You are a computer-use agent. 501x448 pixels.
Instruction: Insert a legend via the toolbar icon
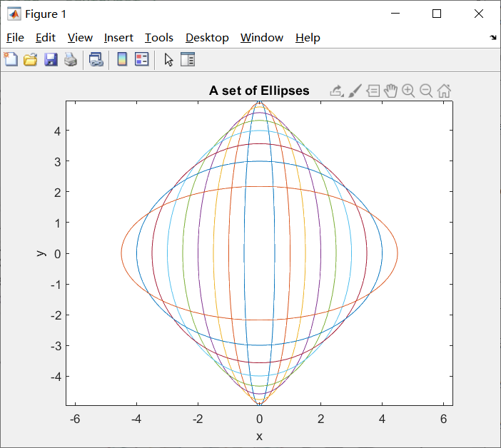142,59
